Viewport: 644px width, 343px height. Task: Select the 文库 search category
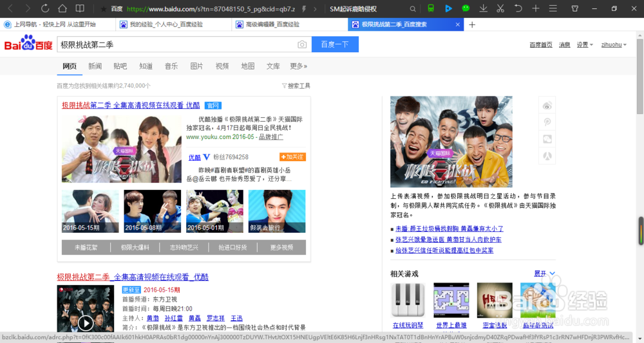click(x=273, y=66)
